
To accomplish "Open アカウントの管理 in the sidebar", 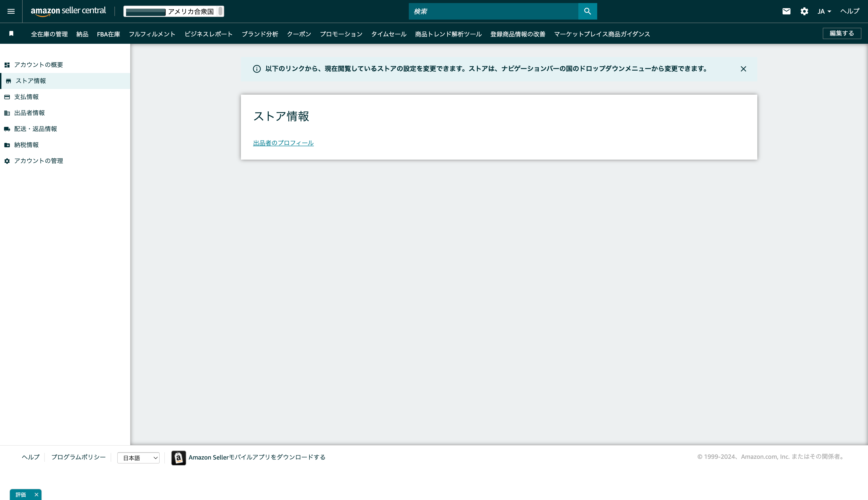I will (x=65, y=161).
